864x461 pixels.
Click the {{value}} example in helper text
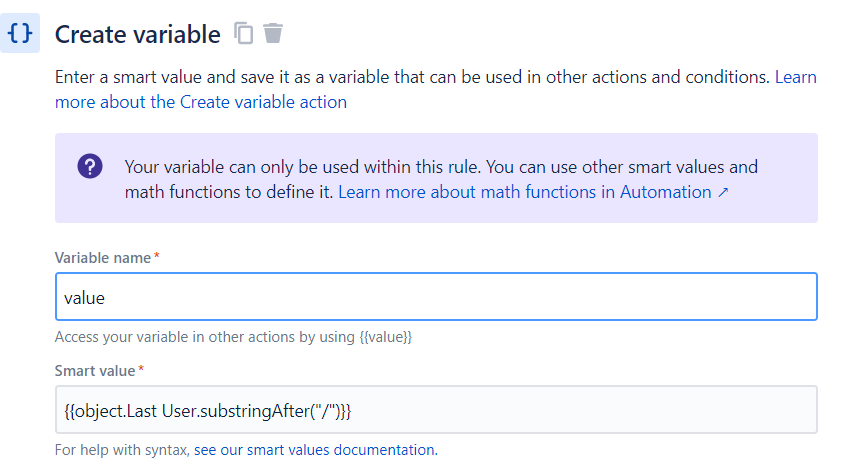386,337
